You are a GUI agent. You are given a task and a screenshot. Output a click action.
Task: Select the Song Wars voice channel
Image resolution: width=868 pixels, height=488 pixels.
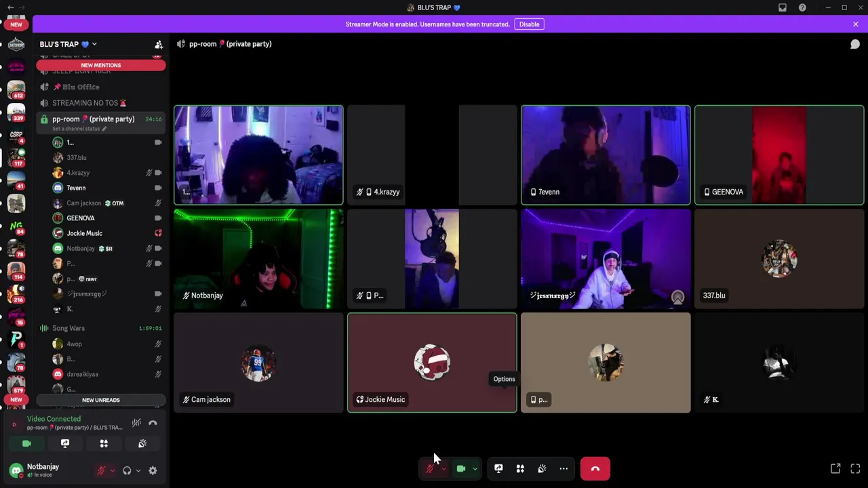[x=101, y=328]
